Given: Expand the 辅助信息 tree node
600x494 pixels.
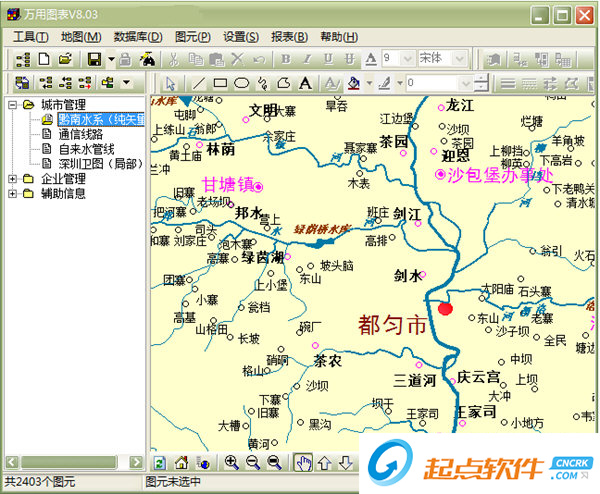Looking at the screenshot, I should pyautogui.click(x=12, y=194).
